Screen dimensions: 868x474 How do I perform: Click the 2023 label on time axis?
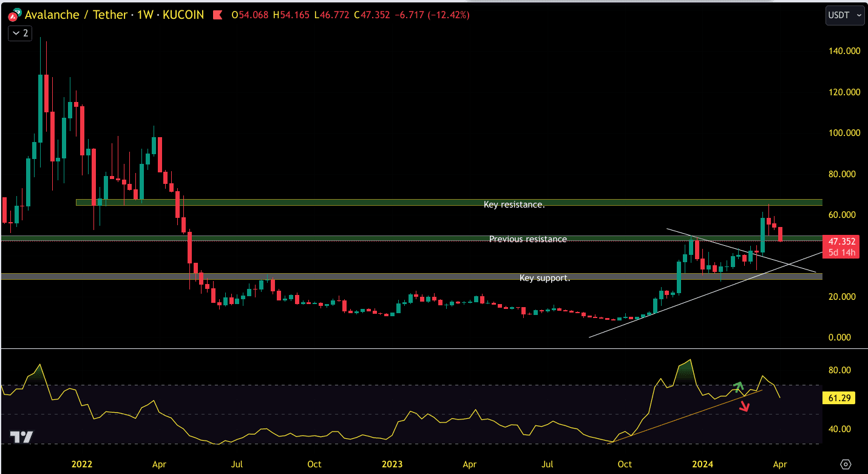392,464
